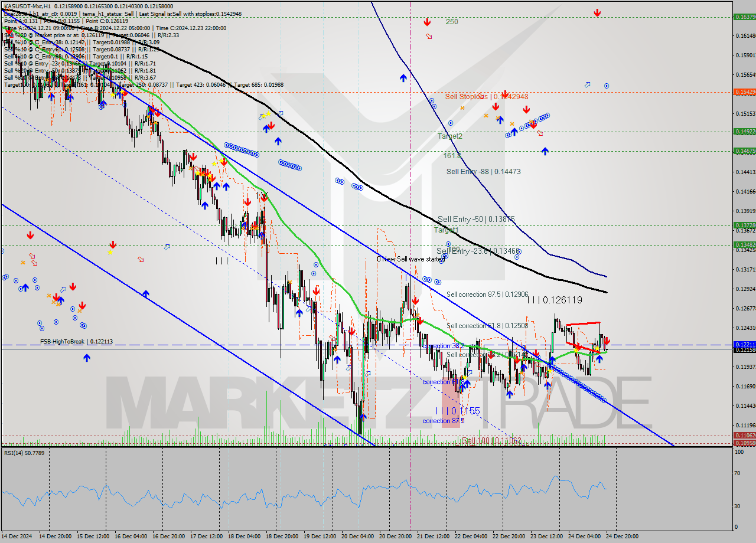Select the '18 Dec 20:00' time axis label
This screenshot has width=756, height=543.
282,537
